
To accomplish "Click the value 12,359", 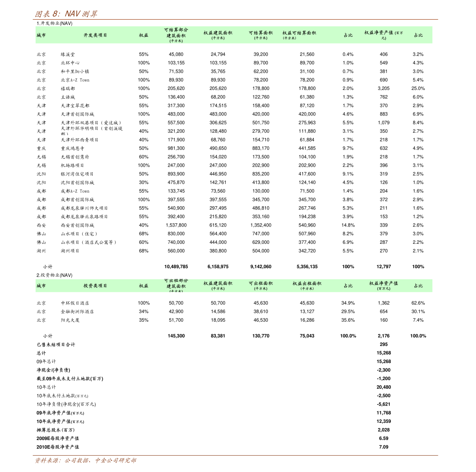I will pos(383,421).
